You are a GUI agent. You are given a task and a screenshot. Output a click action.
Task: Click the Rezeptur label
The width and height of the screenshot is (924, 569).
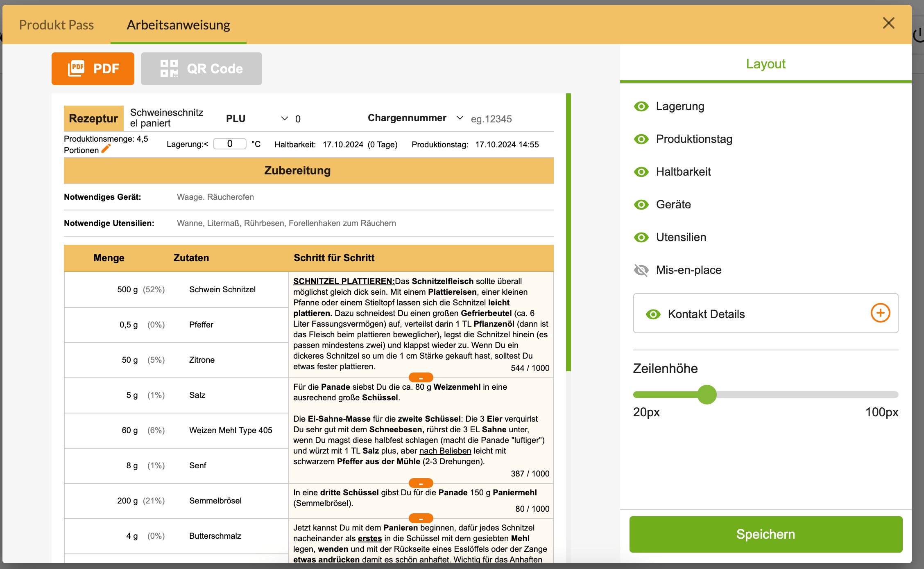coord(93,118)
